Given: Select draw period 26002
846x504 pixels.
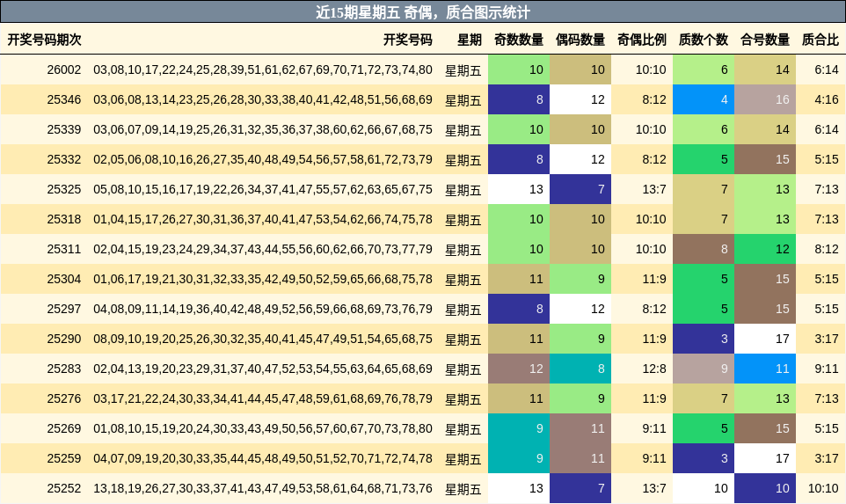Looking at the screenshot, I should (x=63, y=69).
